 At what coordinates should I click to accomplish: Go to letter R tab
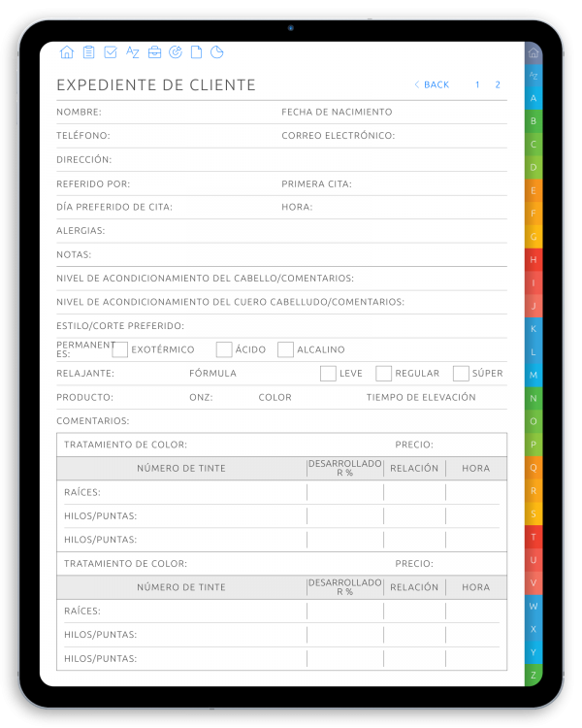[533, 491]
